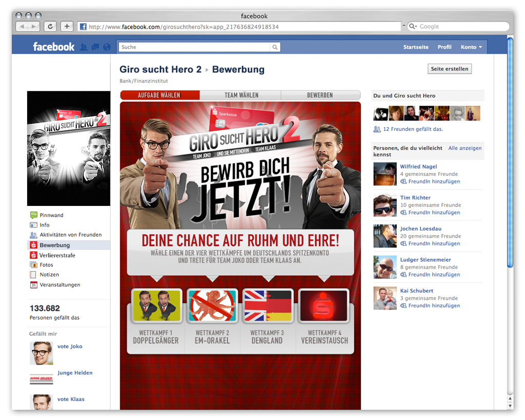Viewport: 525px width, 420px height.
Task: Choose Wettkampf 4 Vereinstausch icon
Action: click(x=324, y=306)
